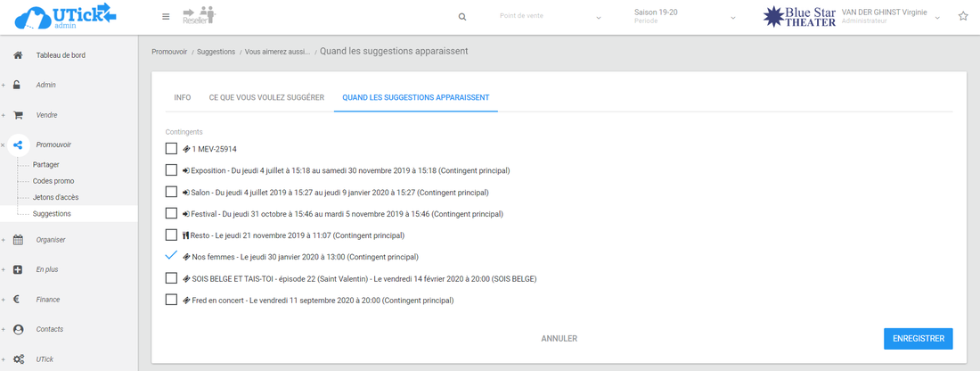Click the Promouvoir share icon
The width and height of the screenshot is (980, 371).
coord(18,144)
